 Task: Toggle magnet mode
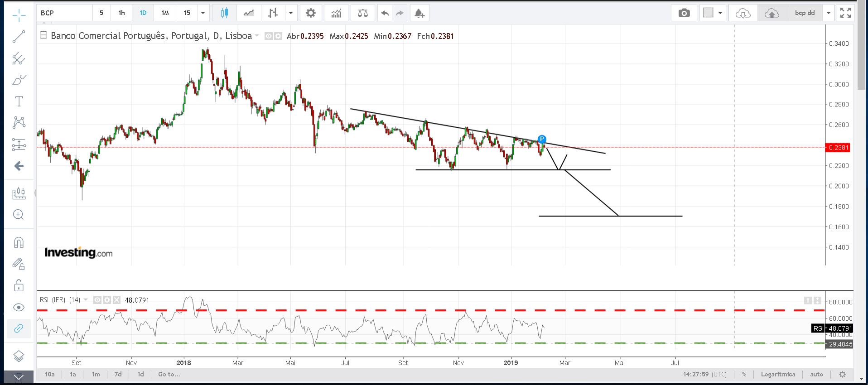pyautogui.click(x=19, y=242)
